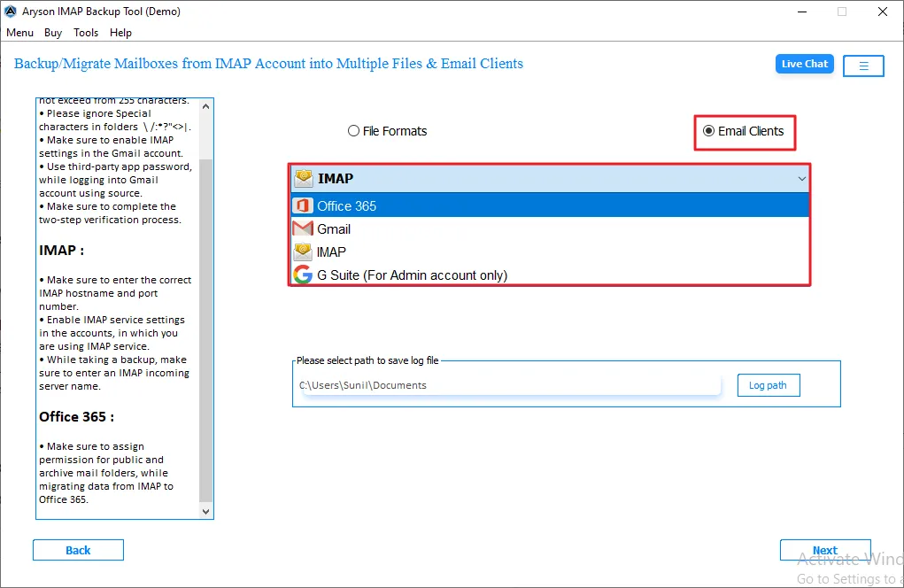Close the Aryson IMAP Backup Tool window
Screen dimensions: 904x588
(x=882, y=12)
